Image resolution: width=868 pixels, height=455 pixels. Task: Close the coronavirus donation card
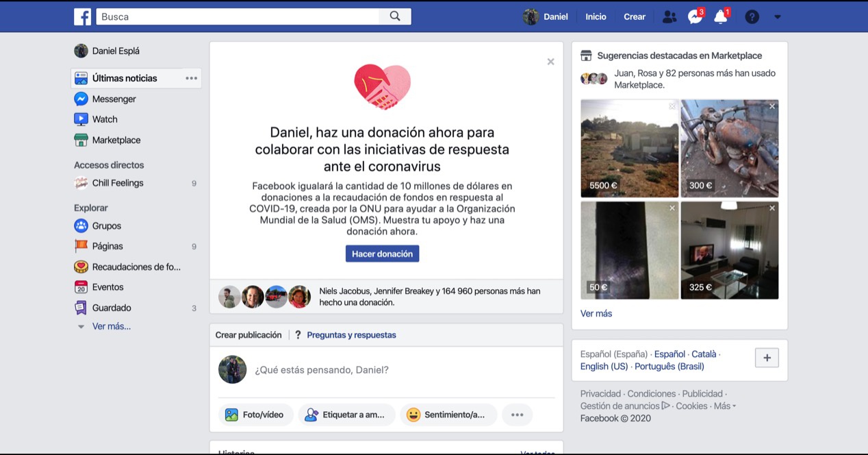point(550,62)
